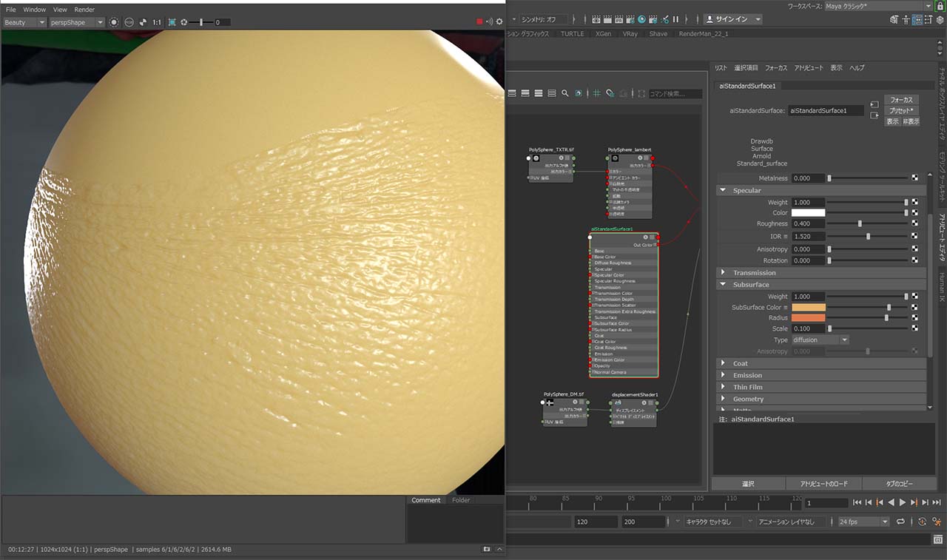The image size is (947, 560).
Task: Click the crop region icon in render view
Action: (172, 22)
